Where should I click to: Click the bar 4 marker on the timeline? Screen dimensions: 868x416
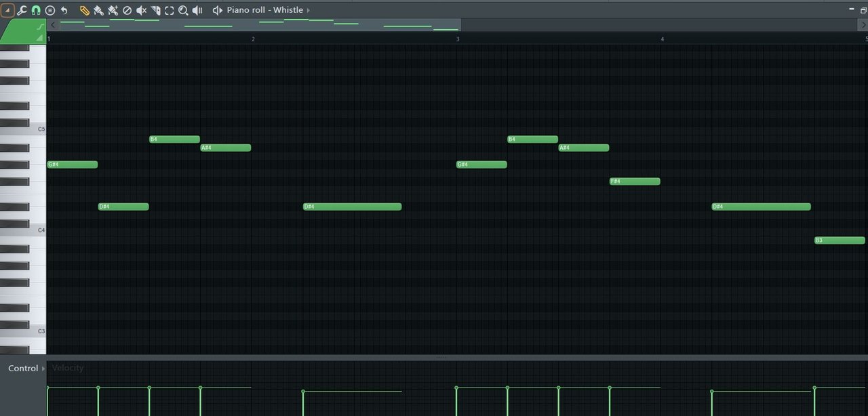tap(663, 39)
